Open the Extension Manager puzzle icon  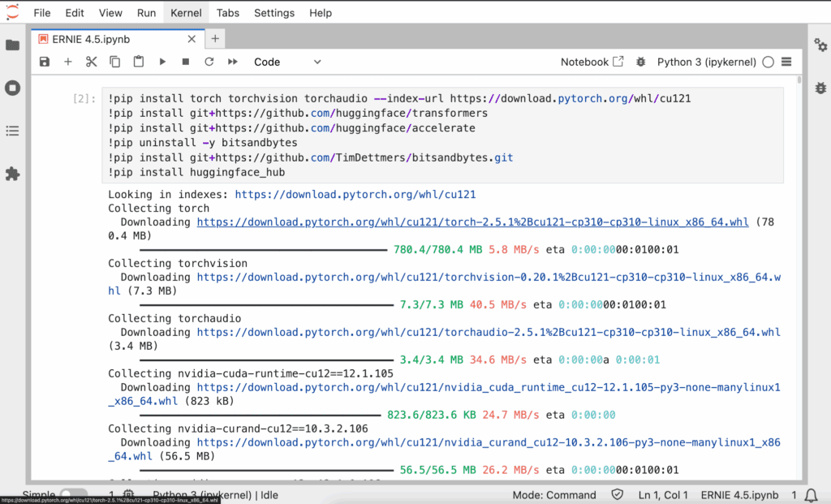[x=13, y=174]
